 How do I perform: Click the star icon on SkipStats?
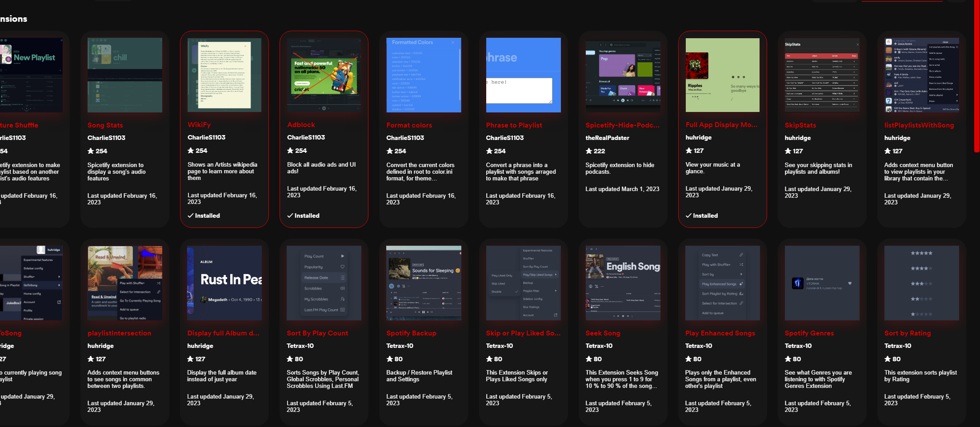pyautogui.click(x=788, y=151)
